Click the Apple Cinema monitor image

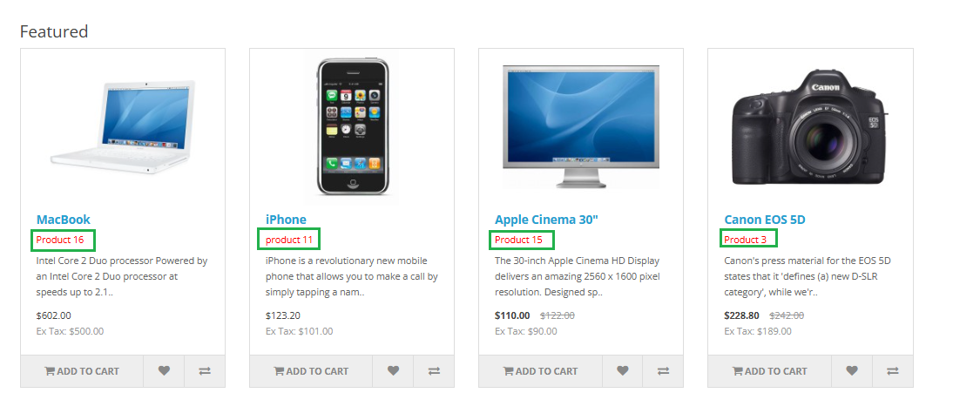coord(581,125)
